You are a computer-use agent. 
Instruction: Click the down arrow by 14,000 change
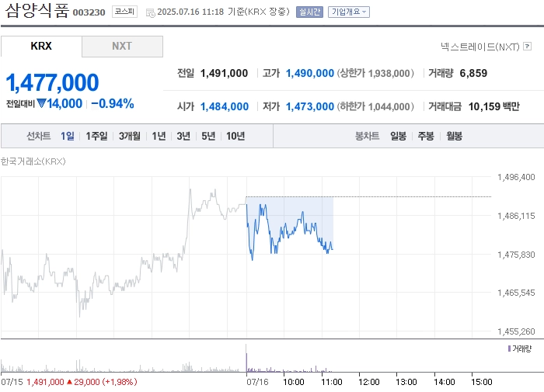[x=41, y=103]
